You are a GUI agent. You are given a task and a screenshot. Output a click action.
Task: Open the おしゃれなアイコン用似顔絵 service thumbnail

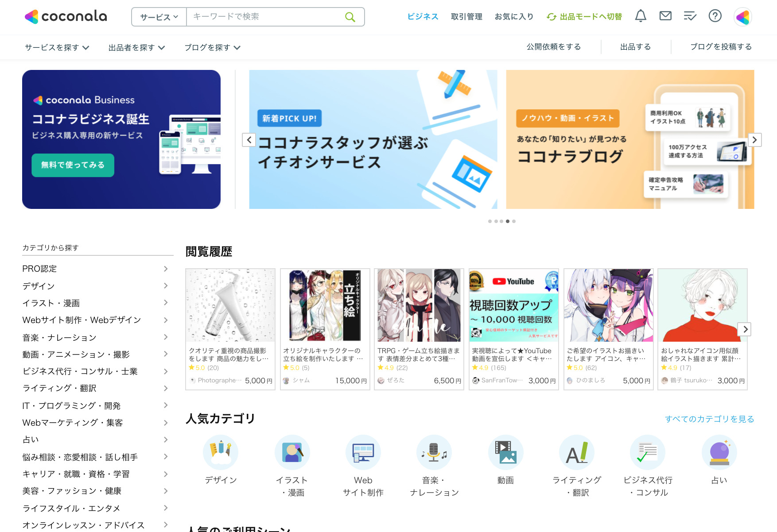[703, 305]
